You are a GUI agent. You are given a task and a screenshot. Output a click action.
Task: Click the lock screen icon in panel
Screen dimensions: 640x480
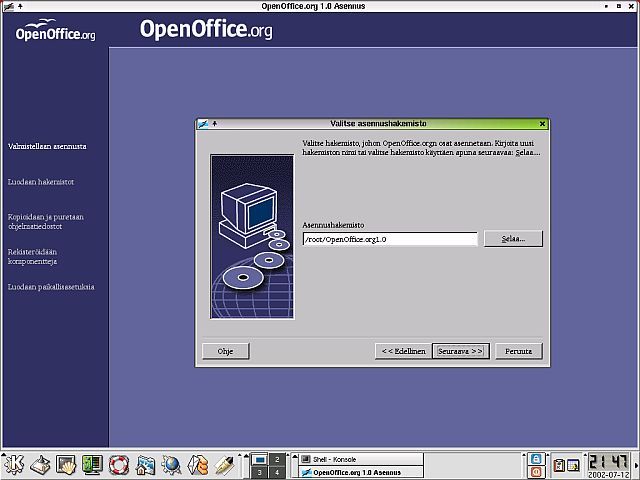point(536,458)
